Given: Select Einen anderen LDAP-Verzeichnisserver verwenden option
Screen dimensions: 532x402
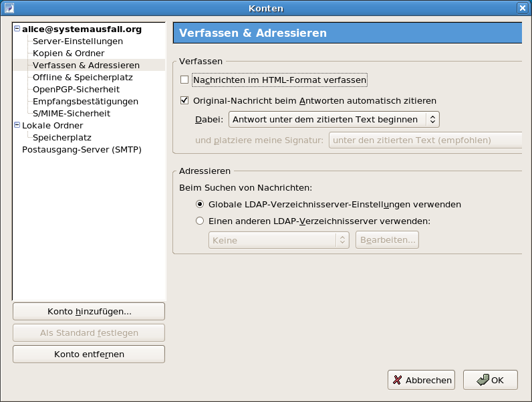Looking at the screenshot, I should click(200, 221).
